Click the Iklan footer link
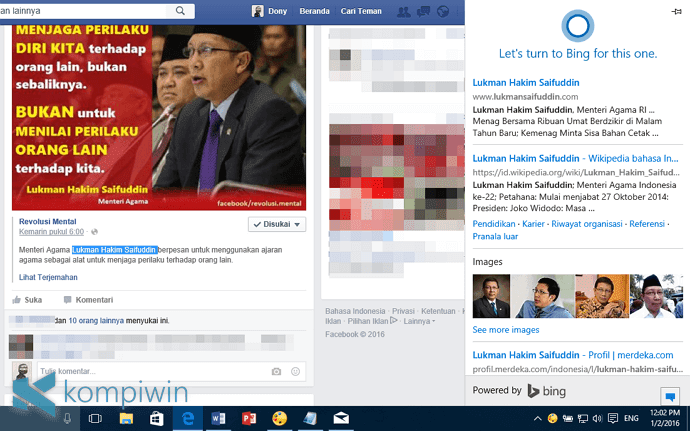 coord(333,321)
